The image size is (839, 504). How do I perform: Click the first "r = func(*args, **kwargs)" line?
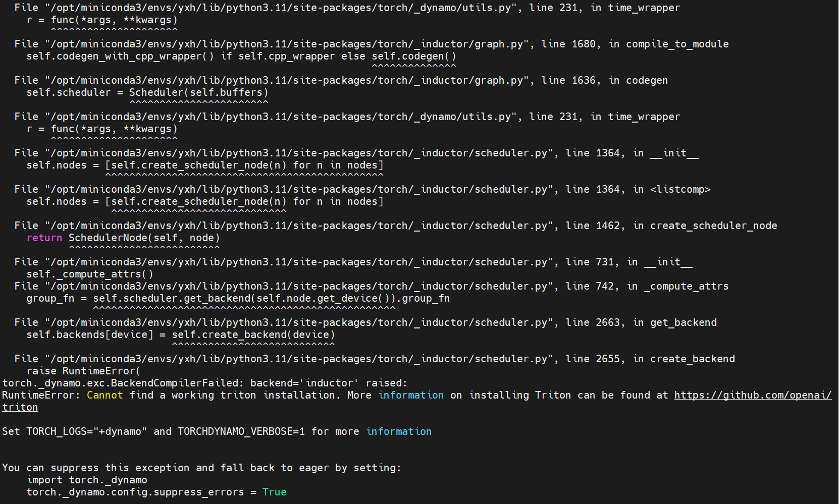click(102, 20)
